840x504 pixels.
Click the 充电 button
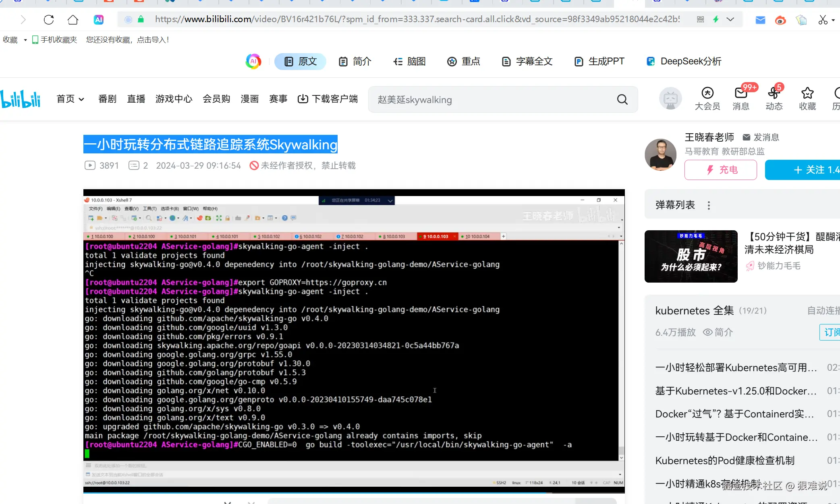720,170
